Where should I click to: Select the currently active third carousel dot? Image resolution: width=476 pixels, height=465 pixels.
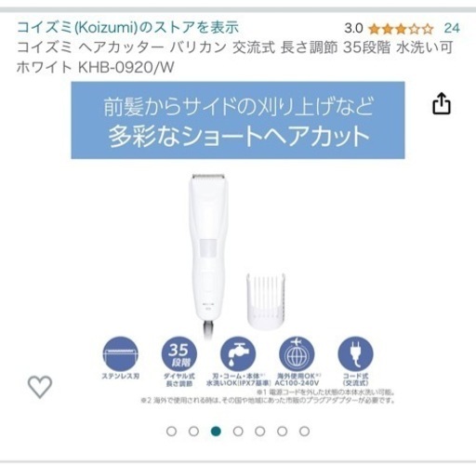tap(216, 432)
